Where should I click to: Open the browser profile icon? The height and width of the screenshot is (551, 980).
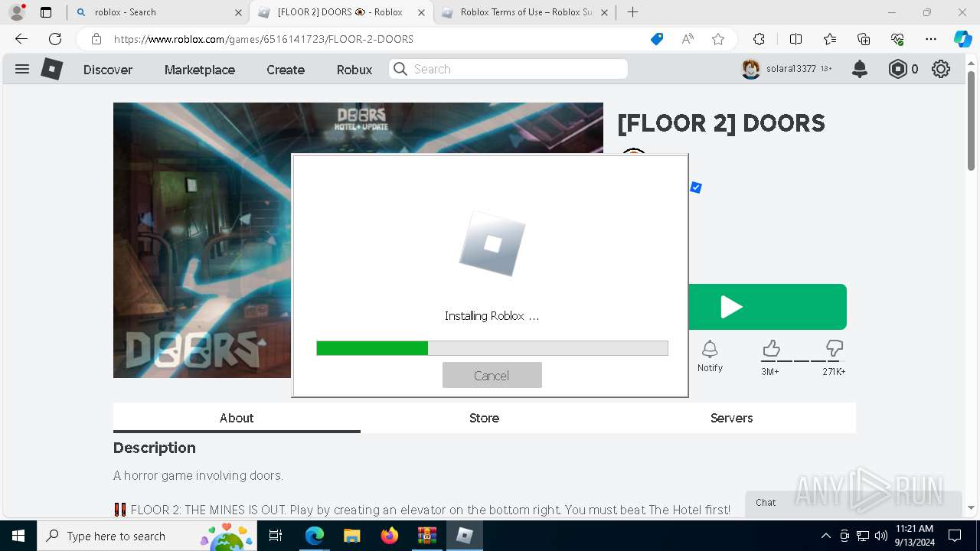coord(17,12)
